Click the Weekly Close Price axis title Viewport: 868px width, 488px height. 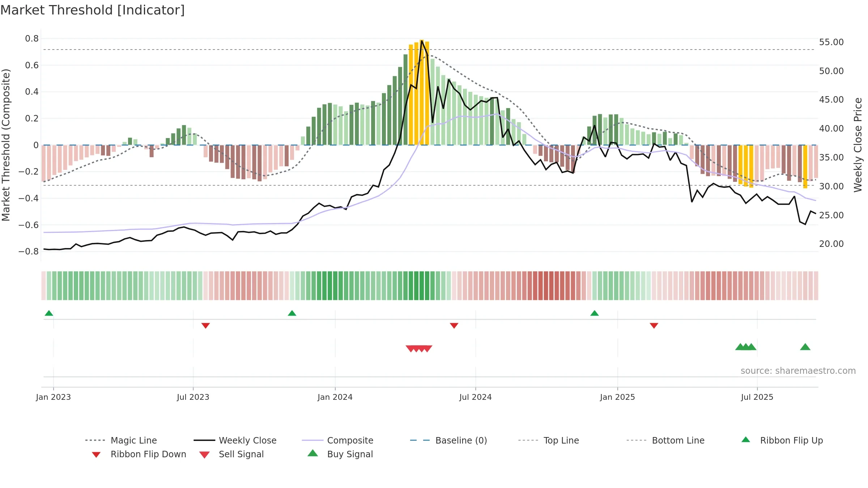[x=858, y=145]
